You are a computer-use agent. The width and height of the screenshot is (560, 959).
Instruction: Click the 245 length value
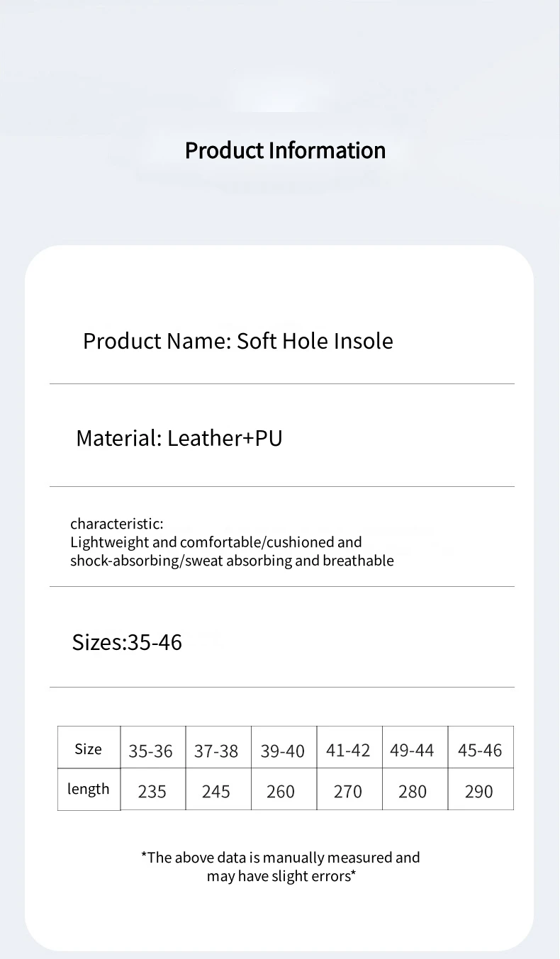216,792
